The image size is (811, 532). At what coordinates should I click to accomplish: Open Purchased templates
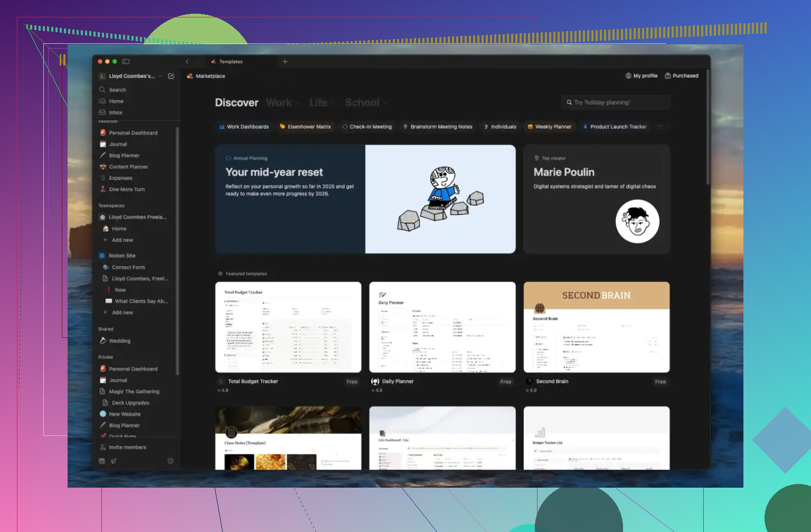point(682,76)
